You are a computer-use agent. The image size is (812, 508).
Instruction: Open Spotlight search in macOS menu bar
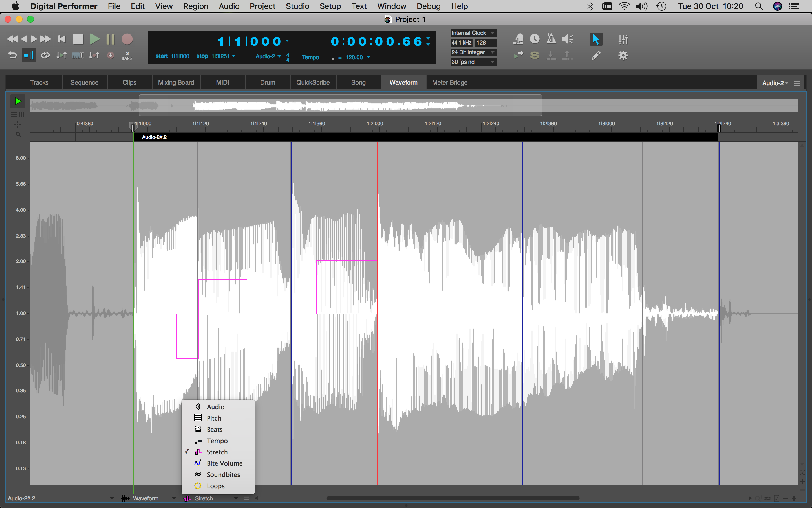tap(759, 6)
